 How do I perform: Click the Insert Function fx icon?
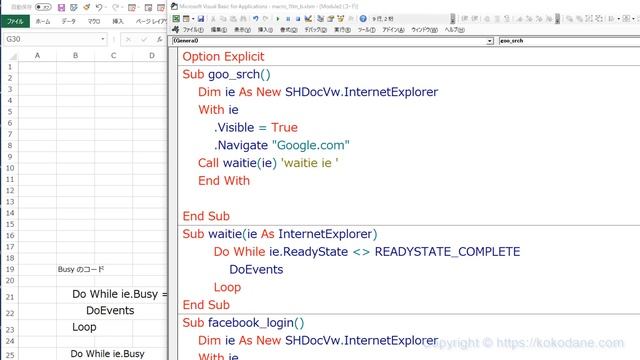point(160,39)
